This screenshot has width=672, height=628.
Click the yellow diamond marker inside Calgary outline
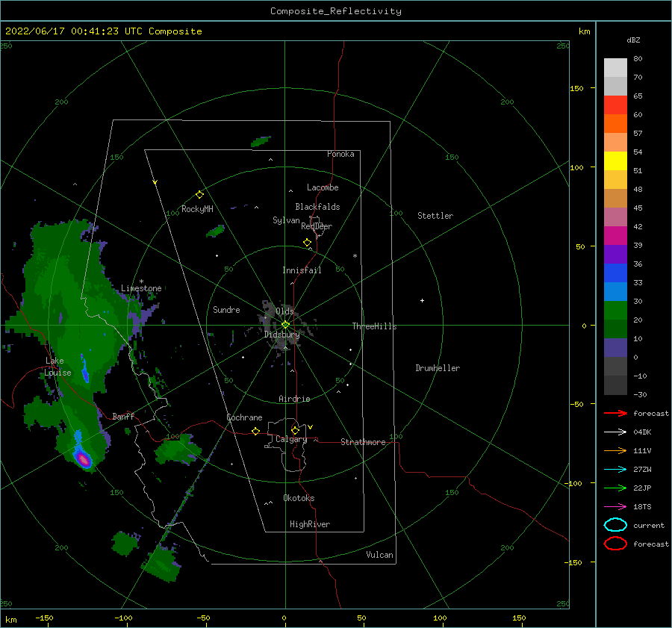point(295,430)
